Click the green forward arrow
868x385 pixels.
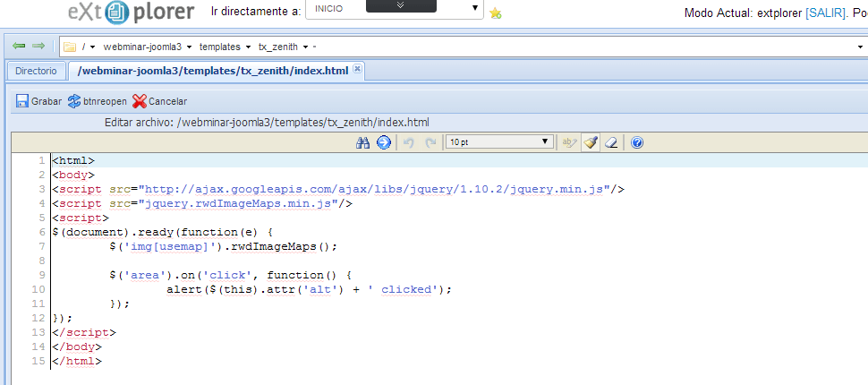(38, 46)
